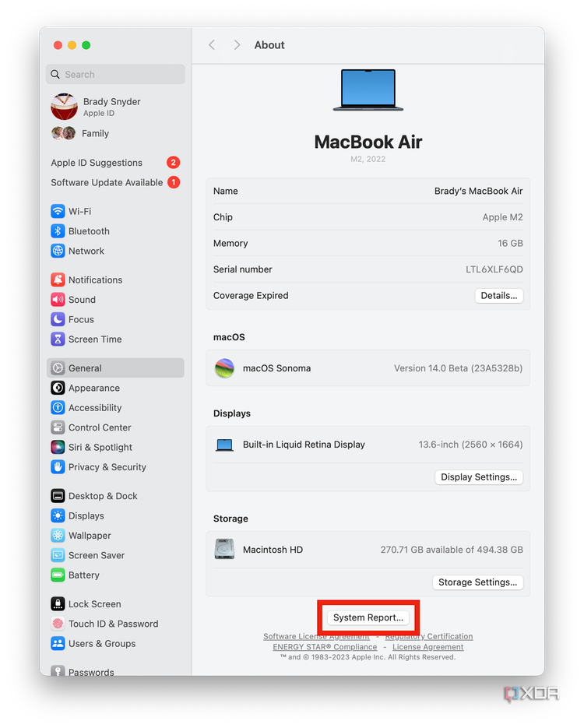Click the Macintosh HD drive icon
584x728 pixels.
coord(224,549)
